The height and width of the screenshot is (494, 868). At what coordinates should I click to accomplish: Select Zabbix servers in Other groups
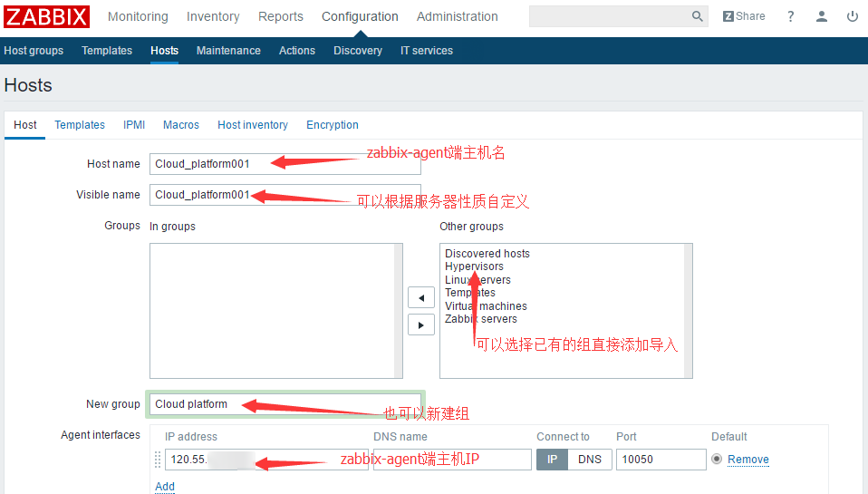point(480,319)
